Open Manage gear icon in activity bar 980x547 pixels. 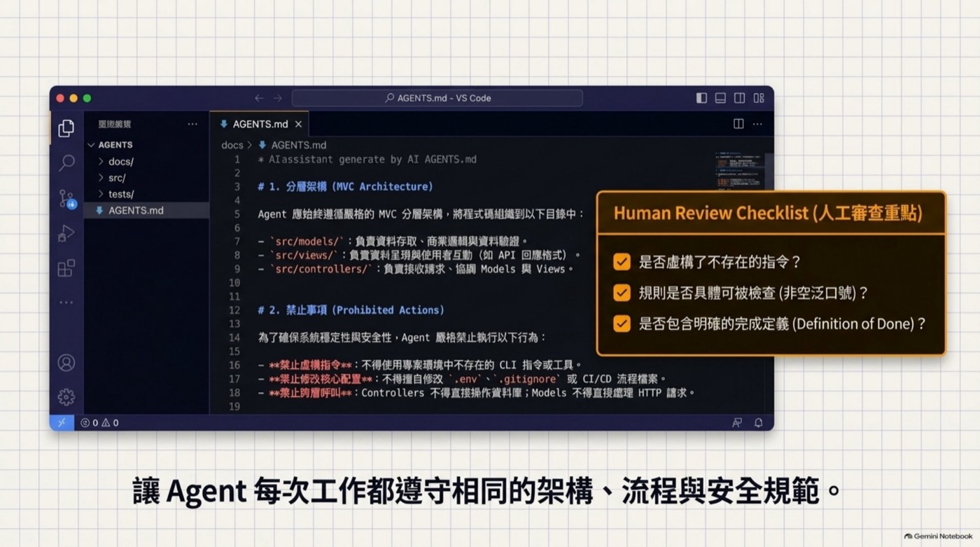66,397
